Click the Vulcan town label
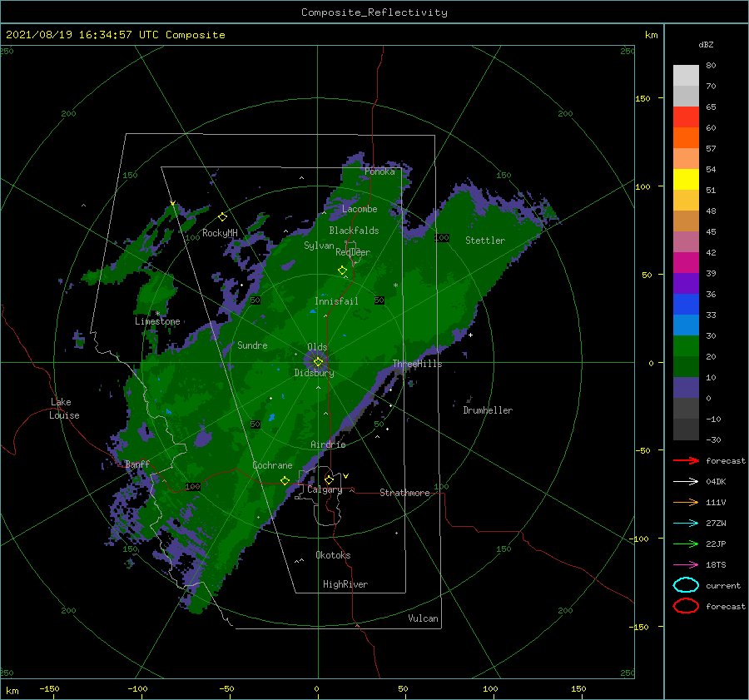The image size is (749, 700). point(423,618)
